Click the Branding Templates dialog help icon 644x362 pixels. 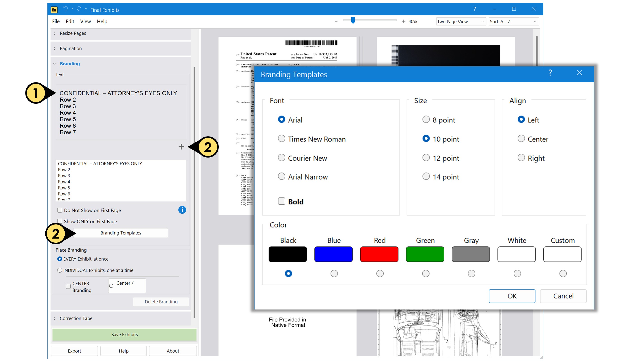point(550,73)
